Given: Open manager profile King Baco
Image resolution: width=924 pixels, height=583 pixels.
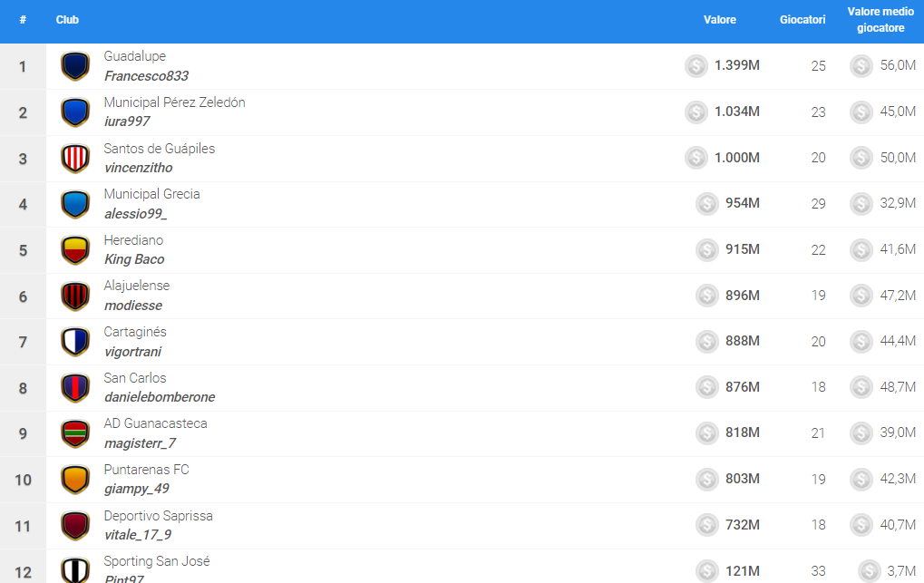Looking at the screenshot, I should [x=134, y=259].
